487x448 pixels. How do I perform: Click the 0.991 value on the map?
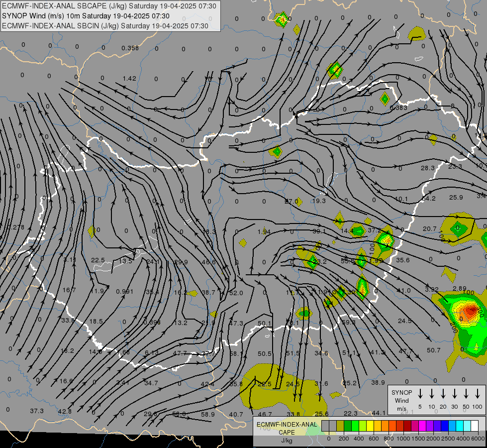pyautogui.click(x=124, y=291)
